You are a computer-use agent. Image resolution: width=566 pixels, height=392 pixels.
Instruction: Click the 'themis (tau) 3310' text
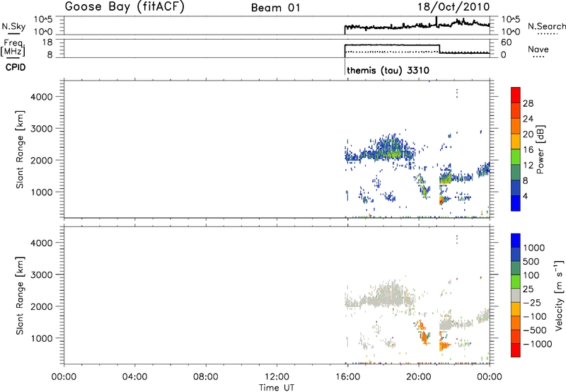388,70
